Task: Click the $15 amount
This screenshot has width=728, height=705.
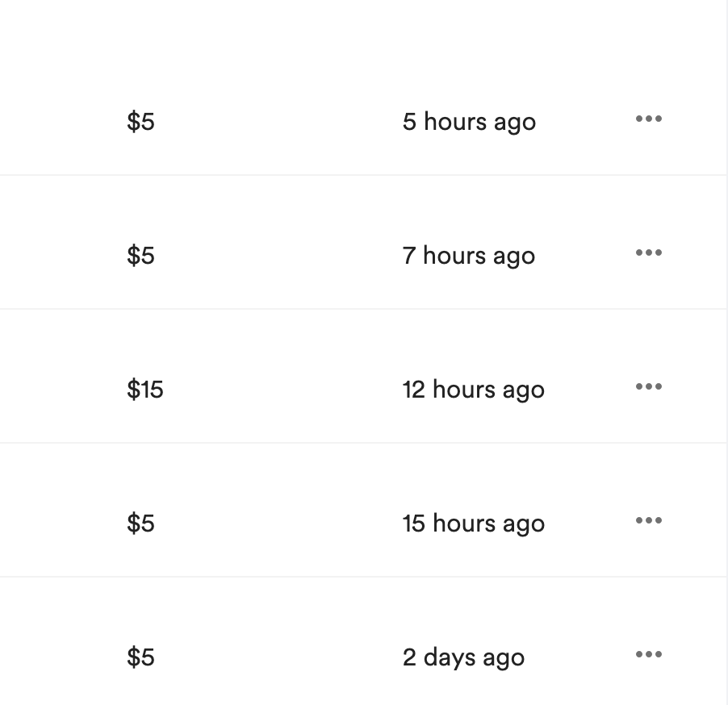Action: point(145,390)
